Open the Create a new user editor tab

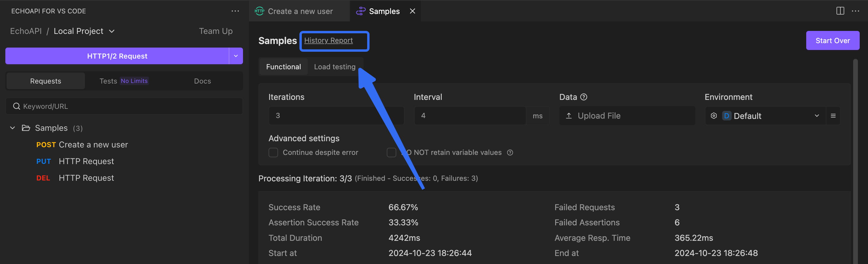pyautogui.click(x=299, y=11)
